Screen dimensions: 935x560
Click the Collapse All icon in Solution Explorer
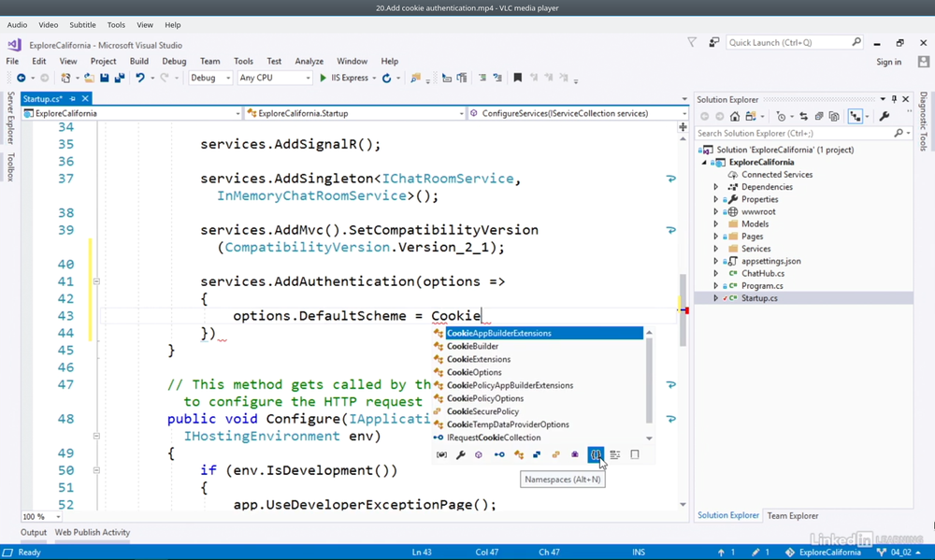[819, 116]
